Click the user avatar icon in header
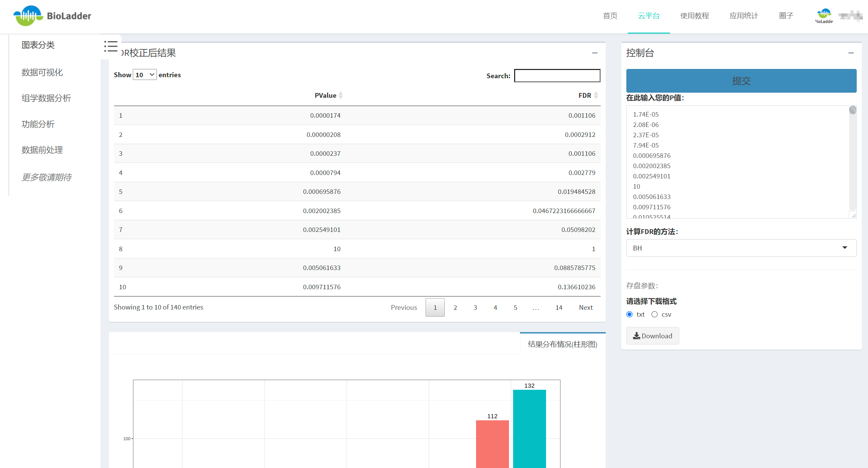Image resolution: width=868 pixels, height=468 pixels. [824, 16]
